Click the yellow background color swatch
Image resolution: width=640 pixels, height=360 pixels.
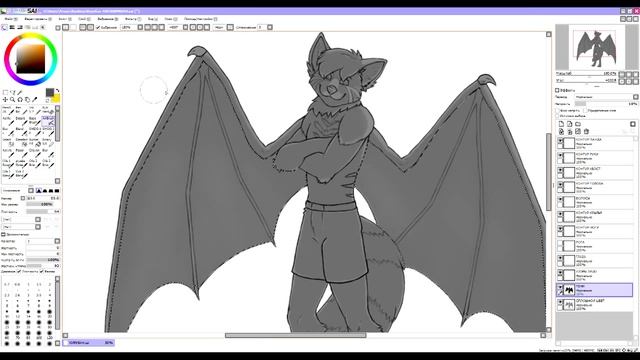click(56, 98)
